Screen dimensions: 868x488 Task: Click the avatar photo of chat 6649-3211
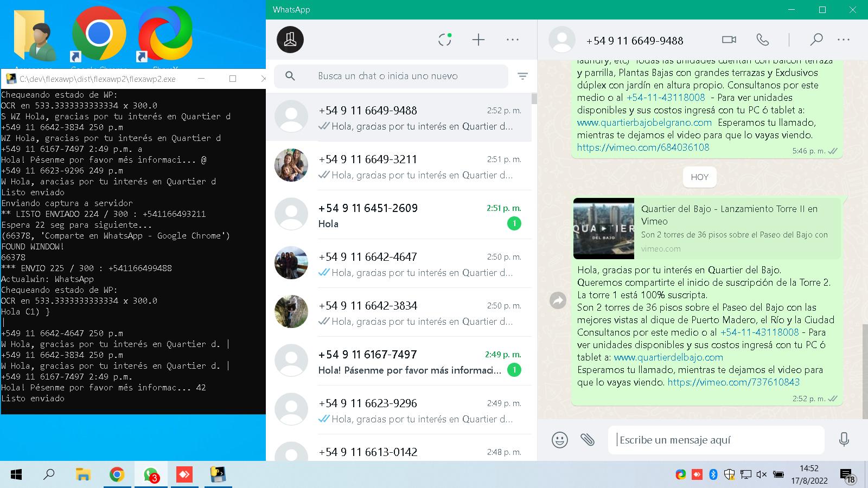pos(291,165)
